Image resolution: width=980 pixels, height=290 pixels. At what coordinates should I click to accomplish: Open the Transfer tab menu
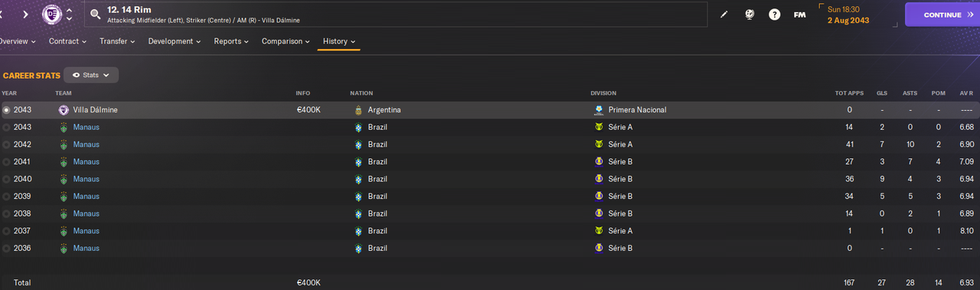(x=117, y=41)
